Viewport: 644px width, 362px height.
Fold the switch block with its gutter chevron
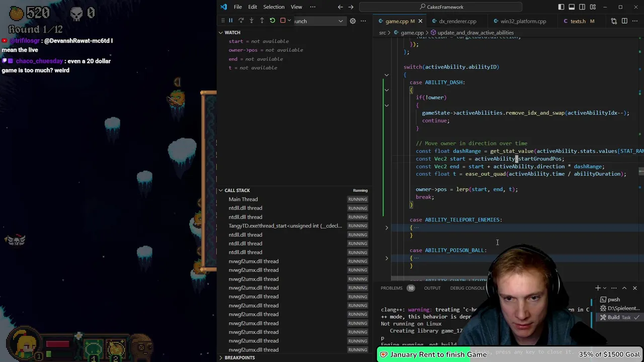pyautogui.click(x=386, y=74)
